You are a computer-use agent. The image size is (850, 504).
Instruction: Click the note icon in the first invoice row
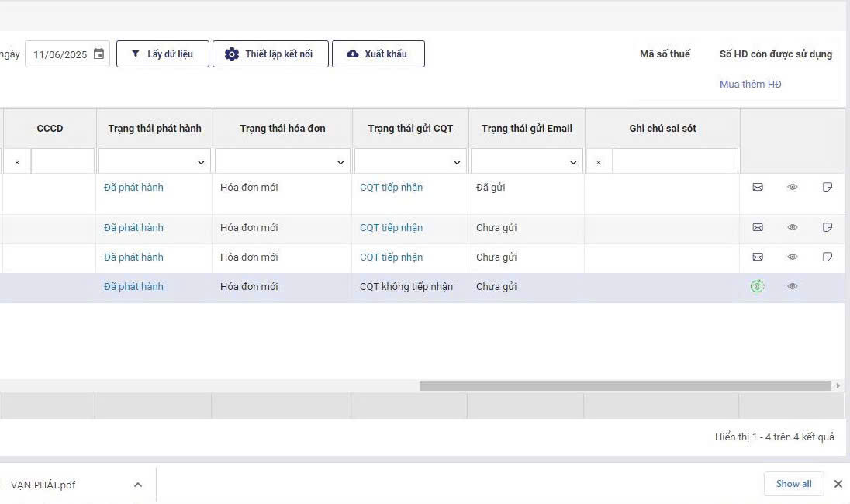tap(828, 187)
